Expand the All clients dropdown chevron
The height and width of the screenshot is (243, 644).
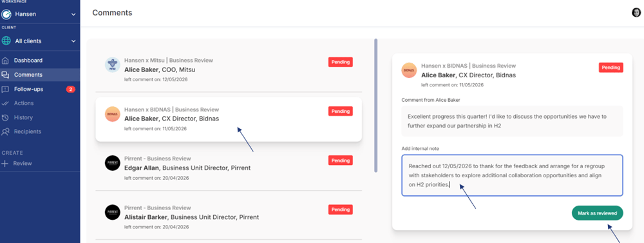pos(73,41)
